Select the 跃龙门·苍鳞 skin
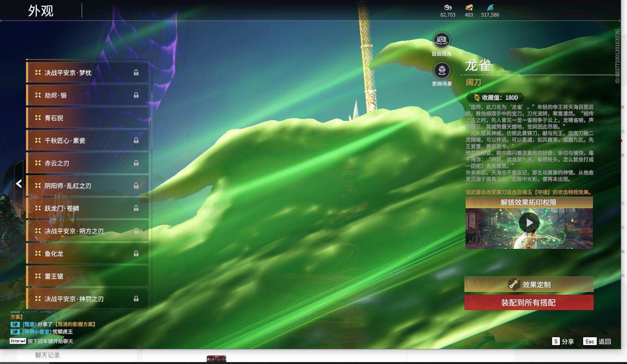This screenshot has width=627, height=364. coord(87,208)
